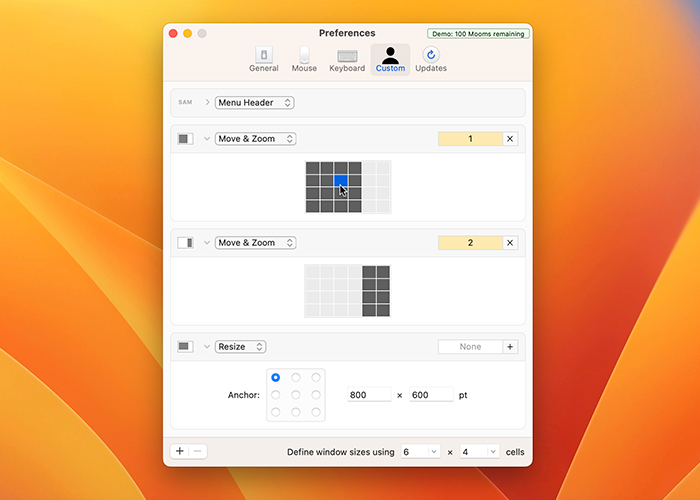700x500 pixels.
Task: Expand the Menu Header row chevron
Action: (207, 103)
